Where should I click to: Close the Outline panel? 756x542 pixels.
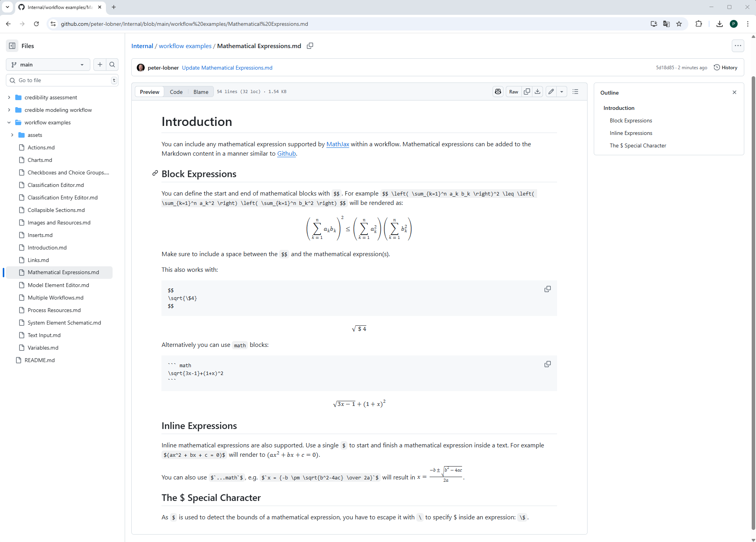click(x=735, y=92)
